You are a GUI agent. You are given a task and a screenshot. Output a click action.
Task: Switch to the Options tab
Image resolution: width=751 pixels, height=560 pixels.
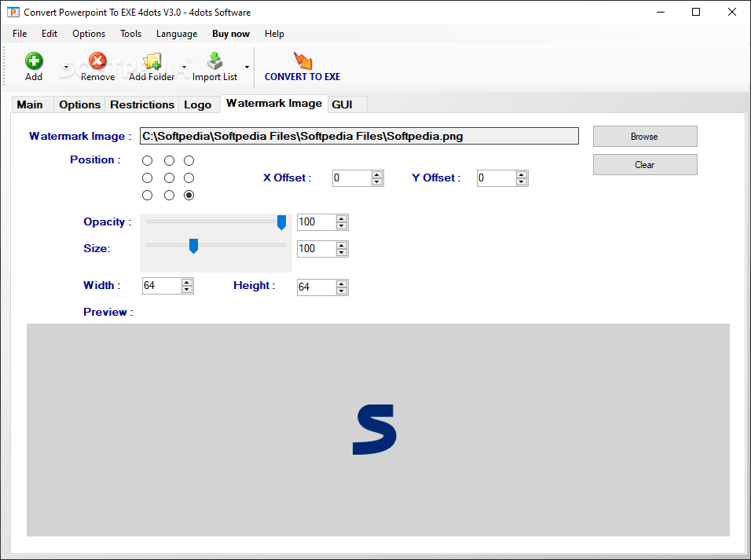coord(79,104)
